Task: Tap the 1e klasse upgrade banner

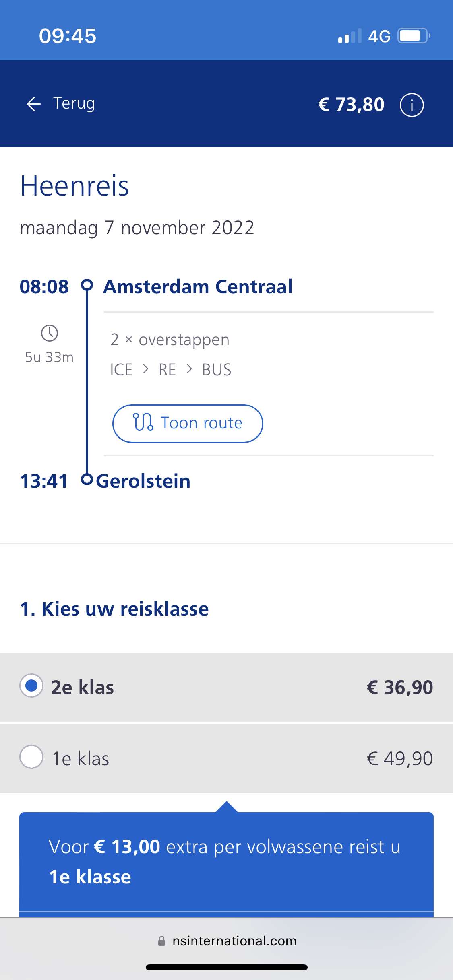Action: click(226, 861)
